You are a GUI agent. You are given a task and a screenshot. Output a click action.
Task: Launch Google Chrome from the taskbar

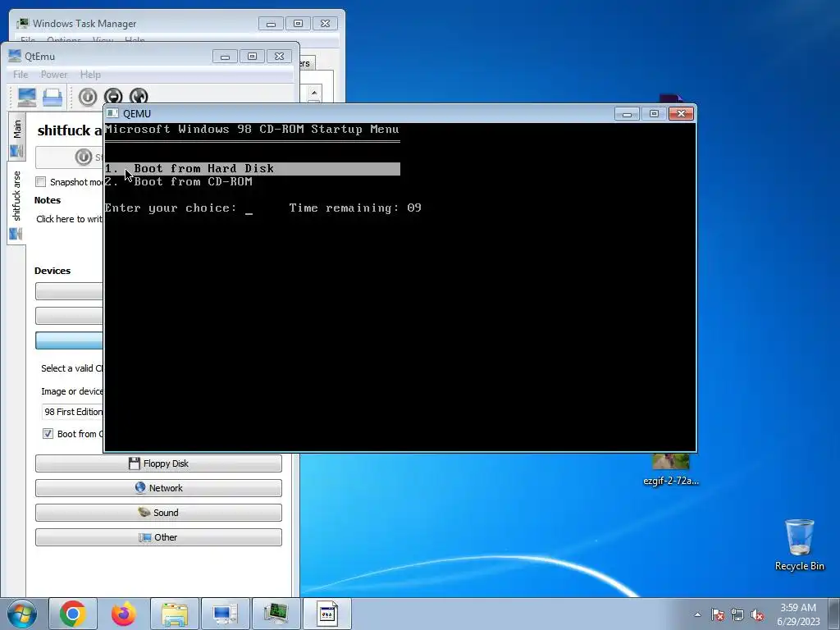tap(73, 614)
